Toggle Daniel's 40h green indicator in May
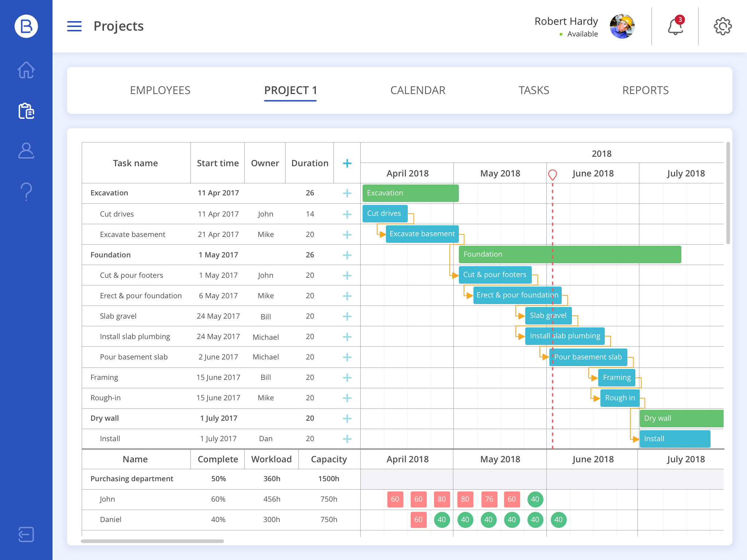This screenshot has height=560, width=747. coord(465,520)
